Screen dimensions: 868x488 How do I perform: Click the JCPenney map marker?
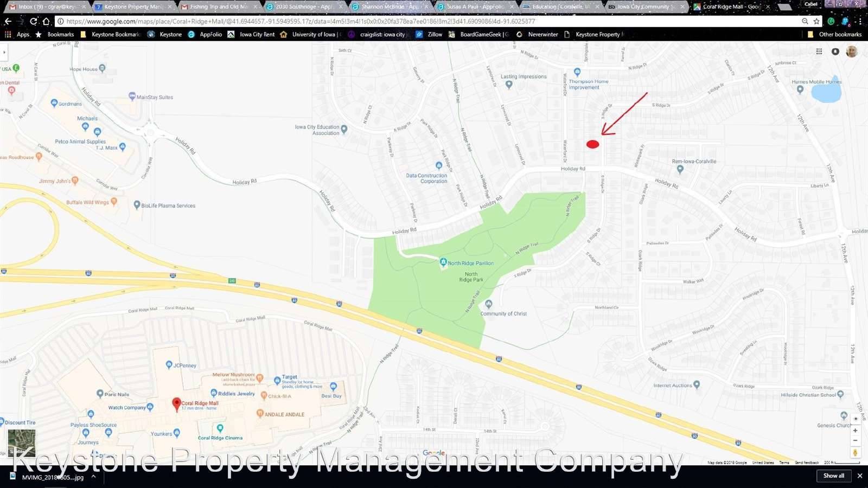[169, 365]
